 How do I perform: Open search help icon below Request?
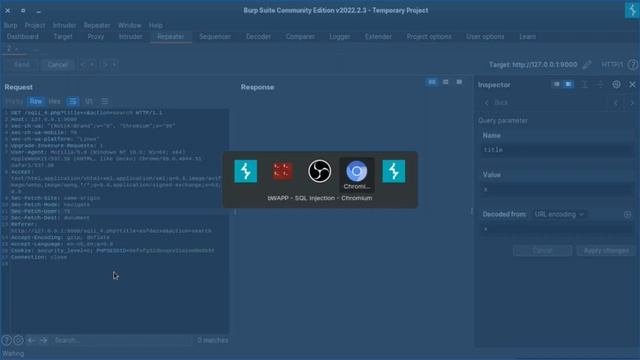[7, 340]
